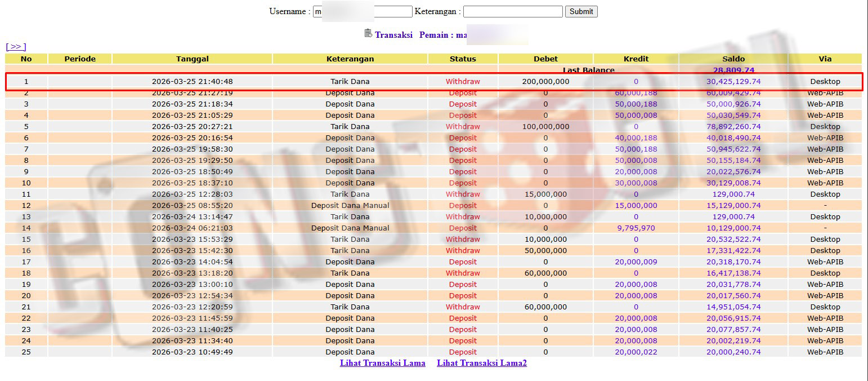Click the Last Balance value 28,809.74
Screen dimensions: 868x381
pos(733,70)
